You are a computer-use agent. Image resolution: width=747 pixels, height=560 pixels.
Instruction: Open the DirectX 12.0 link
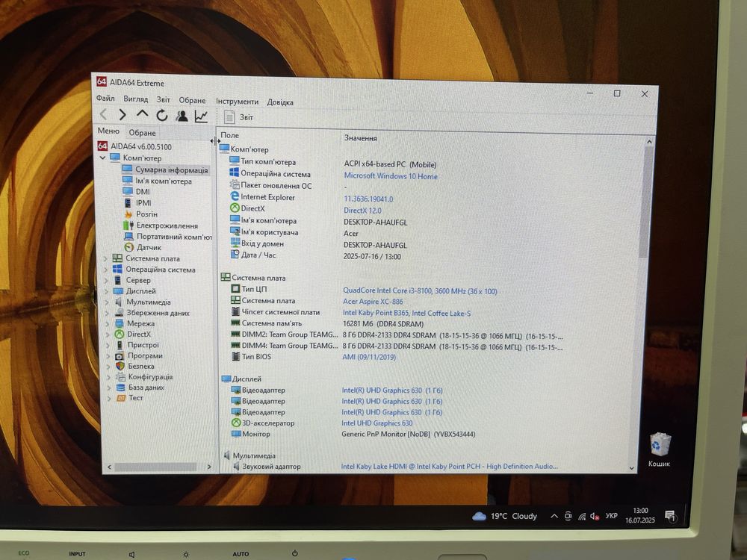click(x=362, y=211)
